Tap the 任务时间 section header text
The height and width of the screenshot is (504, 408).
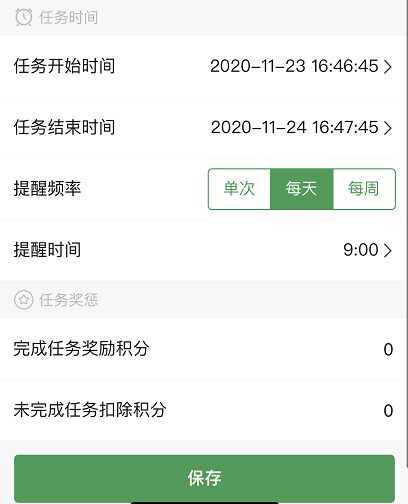point(68,18)
